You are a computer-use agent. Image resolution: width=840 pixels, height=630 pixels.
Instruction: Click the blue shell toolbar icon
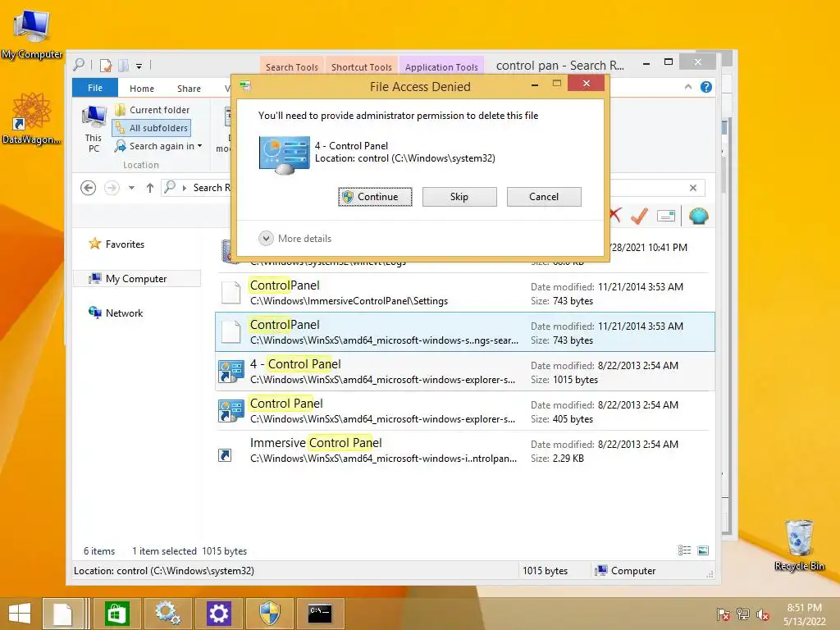[699, 216]
